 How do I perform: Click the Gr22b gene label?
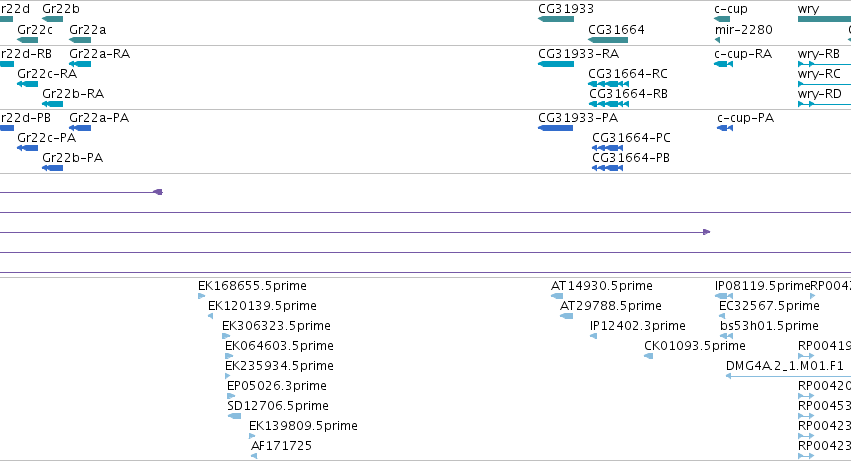[x=61, y=9]
